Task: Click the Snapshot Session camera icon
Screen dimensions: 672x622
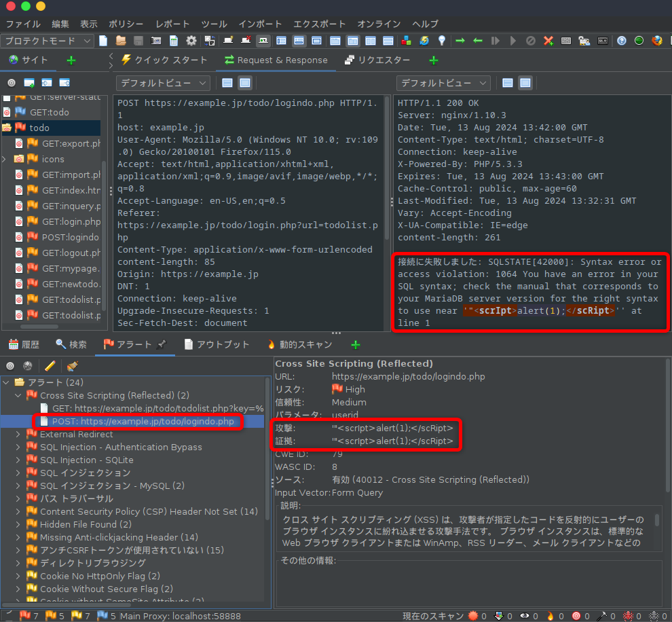Action: click(x=156, y=41)
